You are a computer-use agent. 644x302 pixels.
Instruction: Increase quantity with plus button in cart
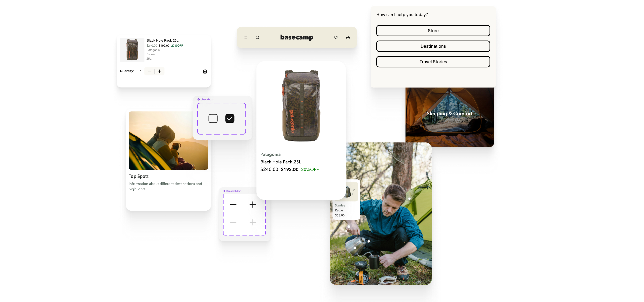click(160, 71)
